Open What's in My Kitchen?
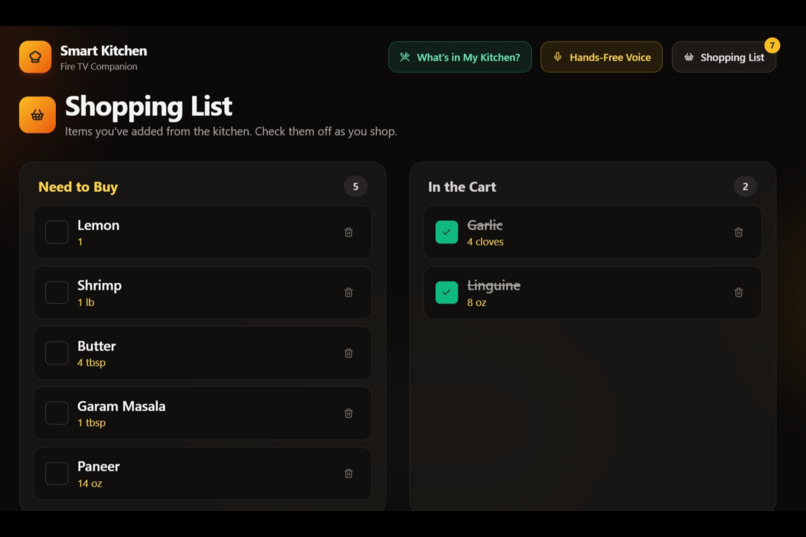 click(x=460, y=57)
